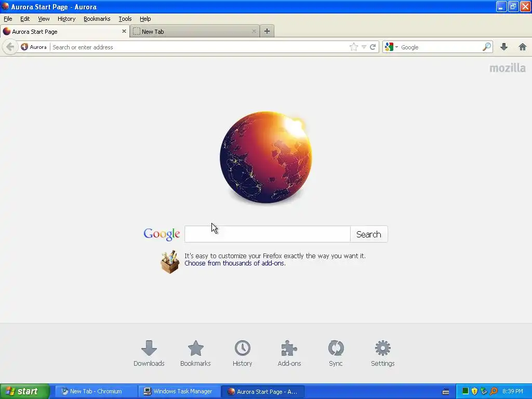
Task: Click the Google logo beside search box
Action: 162,234
